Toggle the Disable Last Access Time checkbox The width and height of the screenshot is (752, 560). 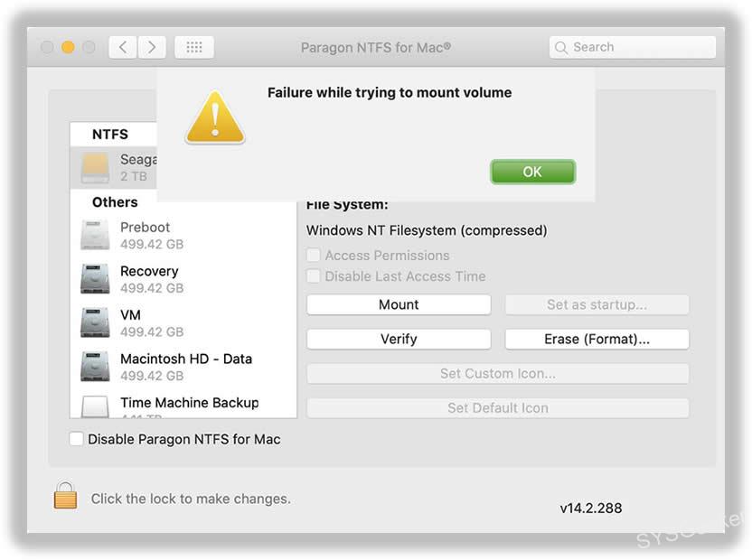point(314,276)
